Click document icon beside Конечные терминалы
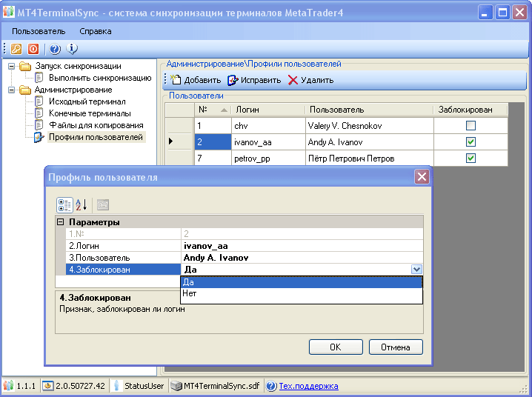Viewport: 532px width, 397px height. coord(39,113)
